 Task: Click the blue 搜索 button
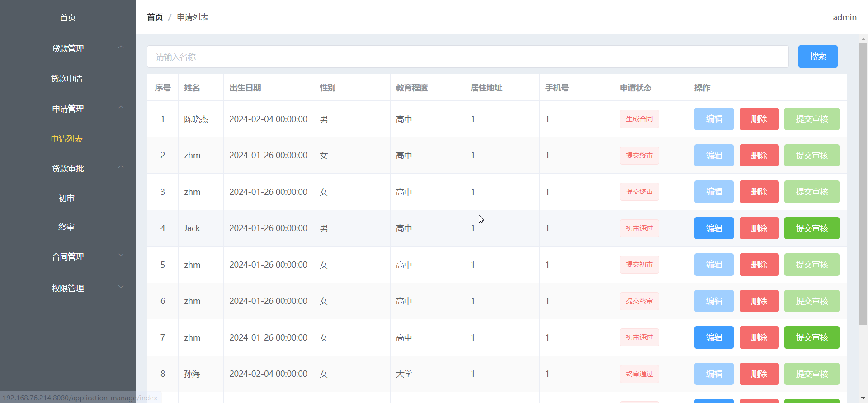[818, 57]
